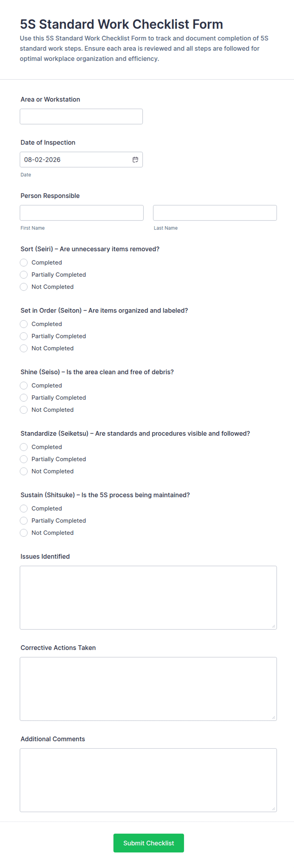The image size is (294, 868).
Task: Select Completed for Sustain (Shitsuke)
Action: [x=24, y=509]
